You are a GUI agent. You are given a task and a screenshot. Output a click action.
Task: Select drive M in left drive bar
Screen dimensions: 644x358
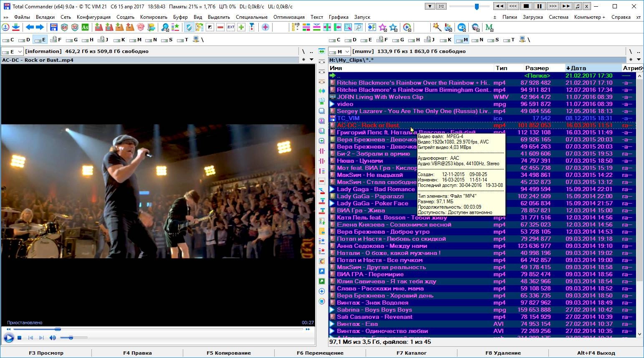pos(136,40)
